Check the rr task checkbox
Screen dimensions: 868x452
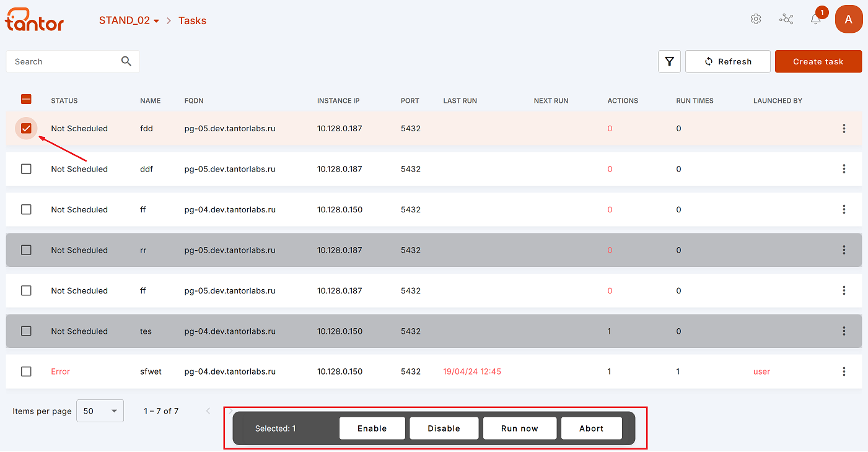pyautogui.click(x=26, y=250)
